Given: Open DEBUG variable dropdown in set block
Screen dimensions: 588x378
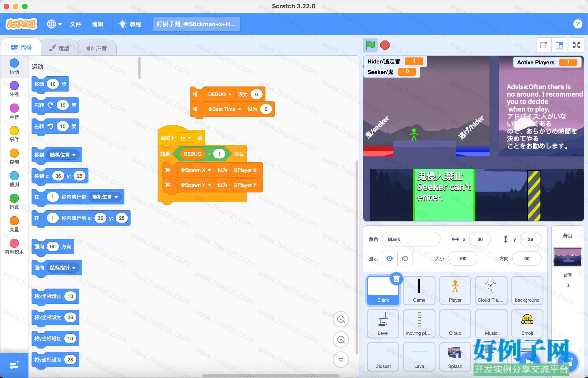Looking at the screenshot, I should point(220,94).
